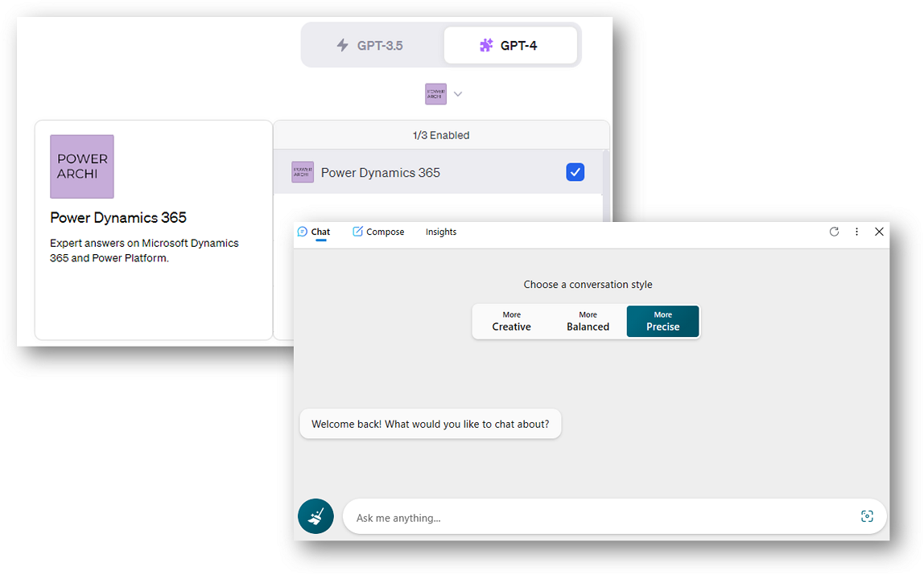Uncheck the Power Dynamics 365 checkbox
The image size is (924, 575).
tap(575, 172)
